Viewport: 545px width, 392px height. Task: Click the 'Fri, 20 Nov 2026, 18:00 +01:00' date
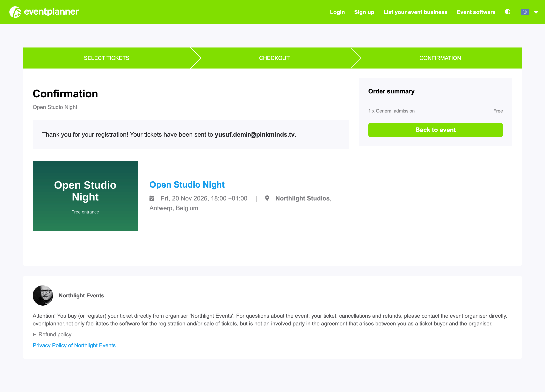(204, 198)
